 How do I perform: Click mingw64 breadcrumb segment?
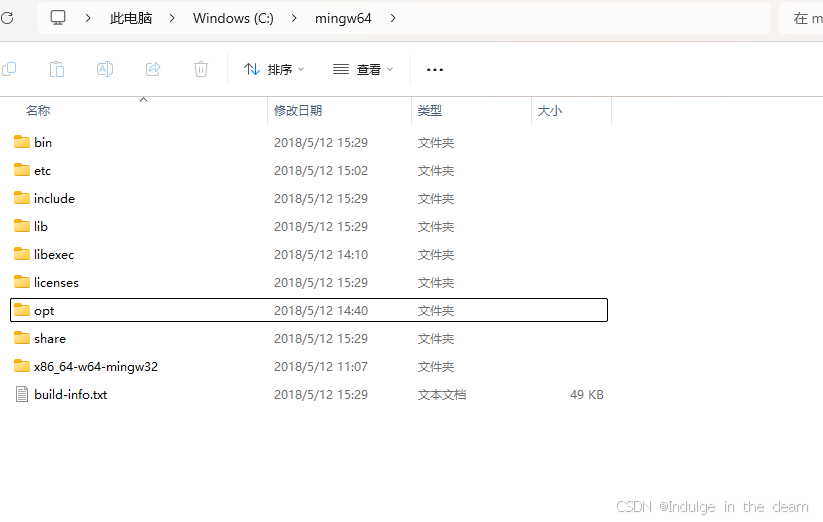click(x=343, y=18)
